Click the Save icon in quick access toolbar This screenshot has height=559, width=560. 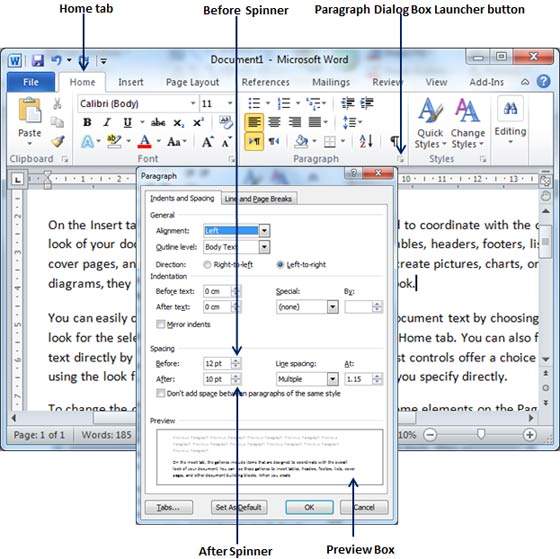coord(38,60)
